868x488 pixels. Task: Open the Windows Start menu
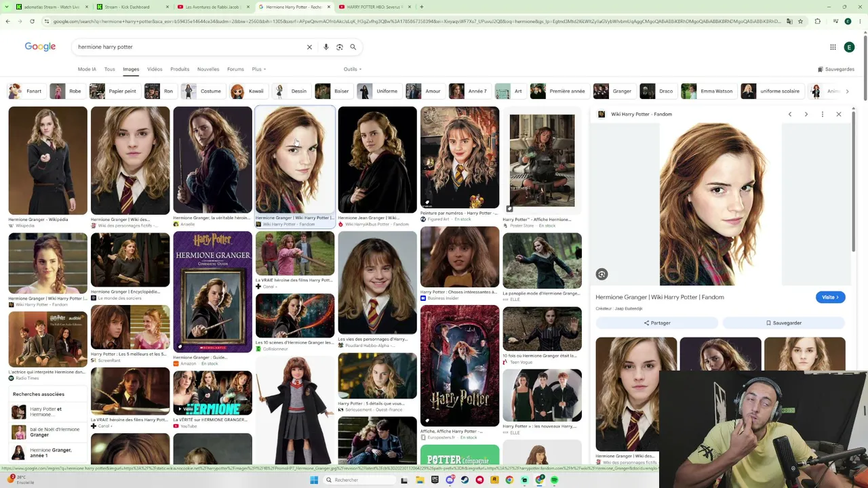[x=314, y=480]
